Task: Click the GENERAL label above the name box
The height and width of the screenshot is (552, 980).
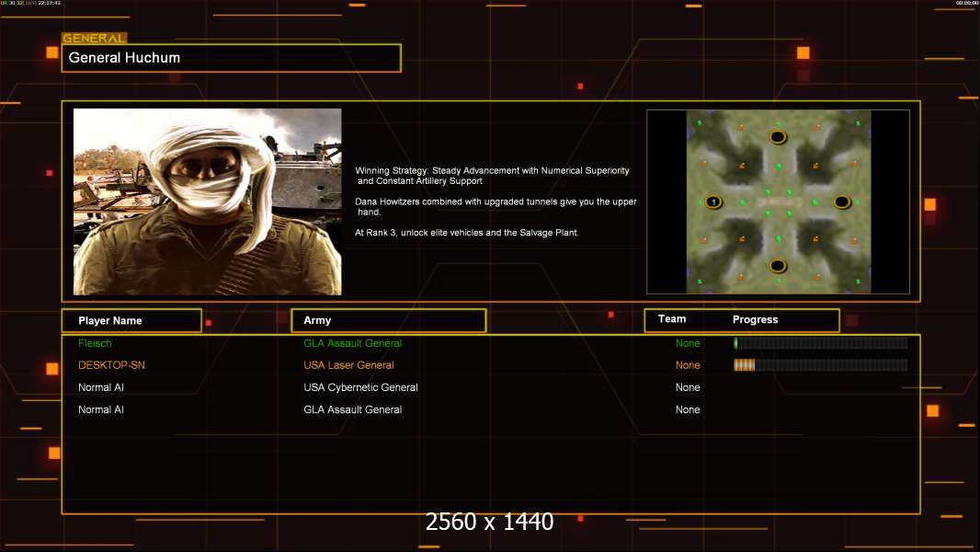Action: click(x=93, y=39)
